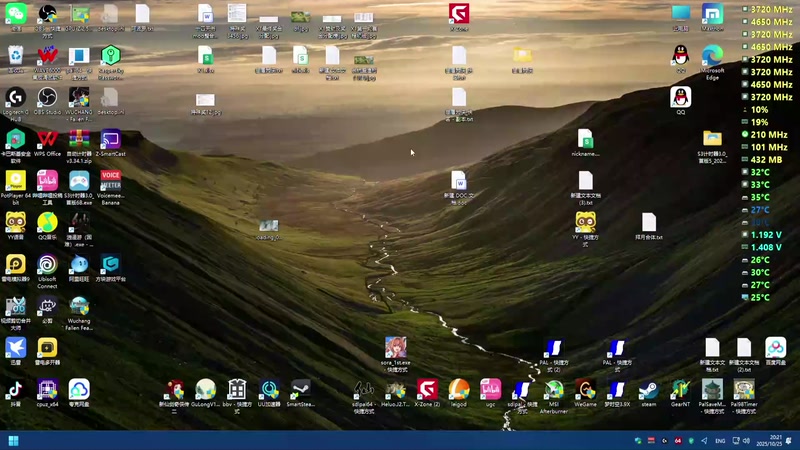The height and width of the screenshot is (450, 800).
Task: Open the nickname spreadsheet file icon
Action: 585,139
